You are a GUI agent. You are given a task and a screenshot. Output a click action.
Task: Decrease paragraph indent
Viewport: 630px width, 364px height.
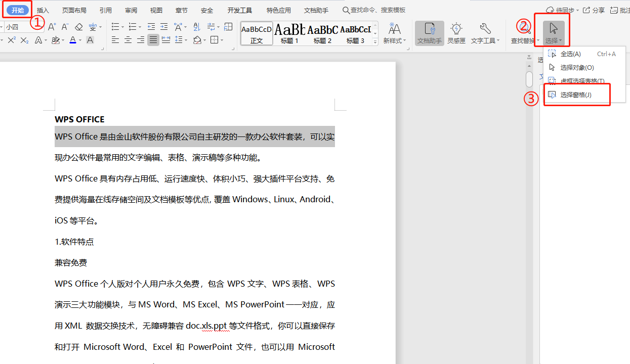pos(151,27)
